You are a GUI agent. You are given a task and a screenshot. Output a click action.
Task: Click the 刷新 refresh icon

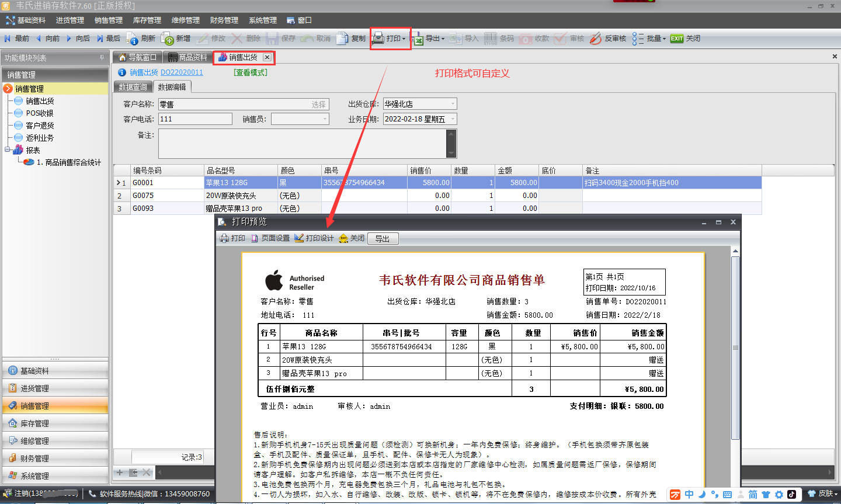coord(133,39)
